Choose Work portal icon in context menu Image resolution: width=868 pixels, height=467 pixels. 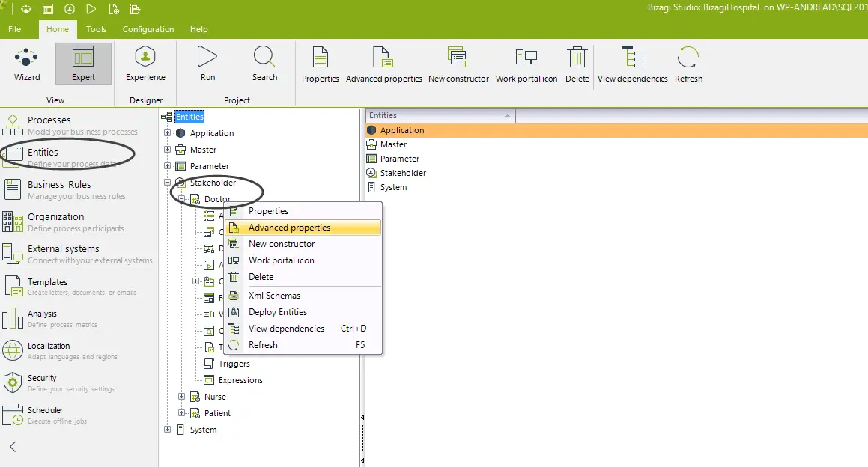click(303, 260)
